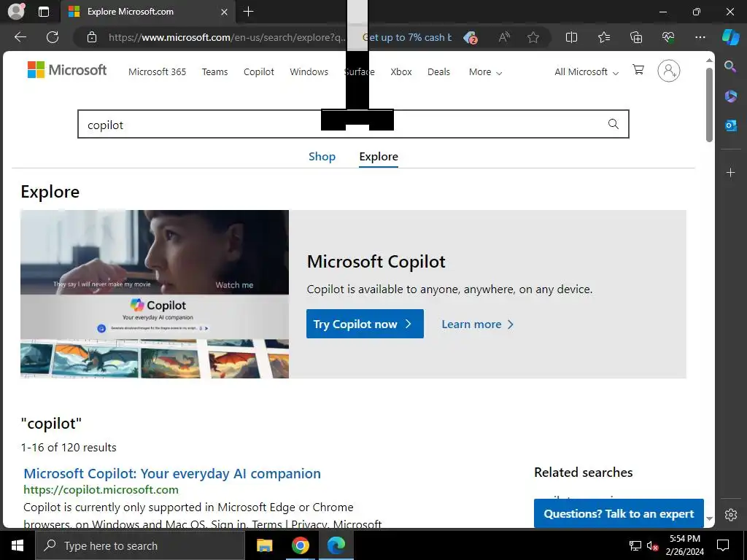Screen dimensions: 747x560
Task: Open Browser essentials heart icon
Action: (x=668, y=37)
